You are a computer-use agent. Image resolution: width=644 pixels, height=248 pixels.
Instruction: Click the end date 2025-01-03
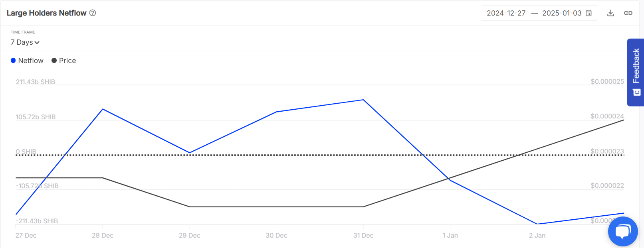tap(562, 13)
